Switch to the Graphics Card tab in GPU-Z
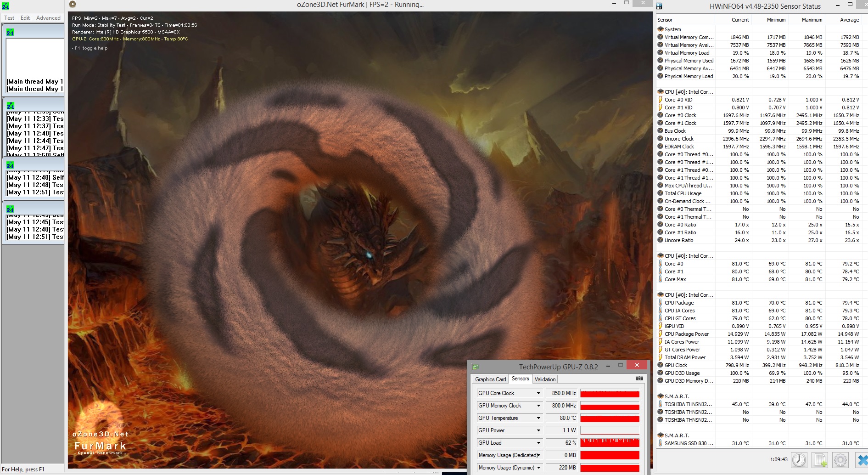Image resolution: width=868 pixels, height=475 pixels. [x=491, y=379]
